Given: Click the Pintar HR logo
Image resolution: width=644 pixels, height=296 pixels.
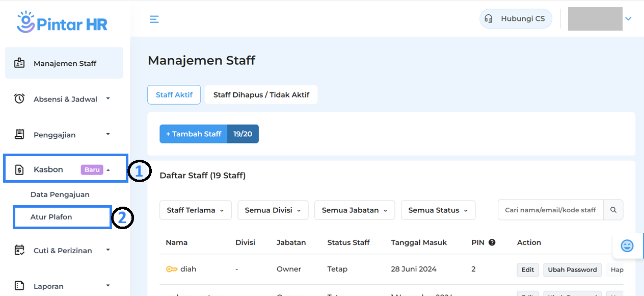Looking at the screenshot, I should coord(62,22).
